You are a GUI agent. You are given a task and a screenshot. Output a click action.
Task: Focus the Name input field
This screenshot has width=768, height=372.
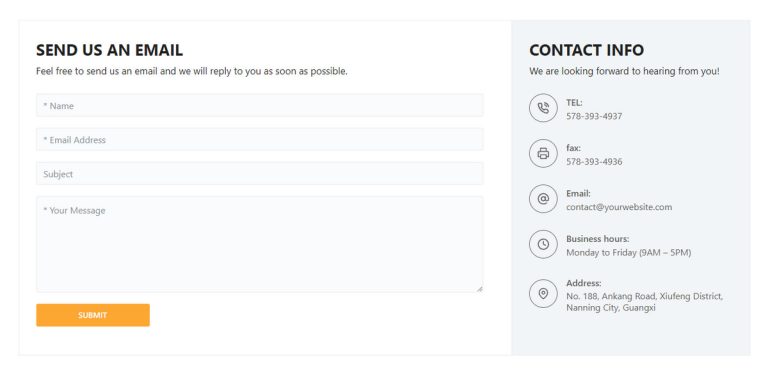260,106
